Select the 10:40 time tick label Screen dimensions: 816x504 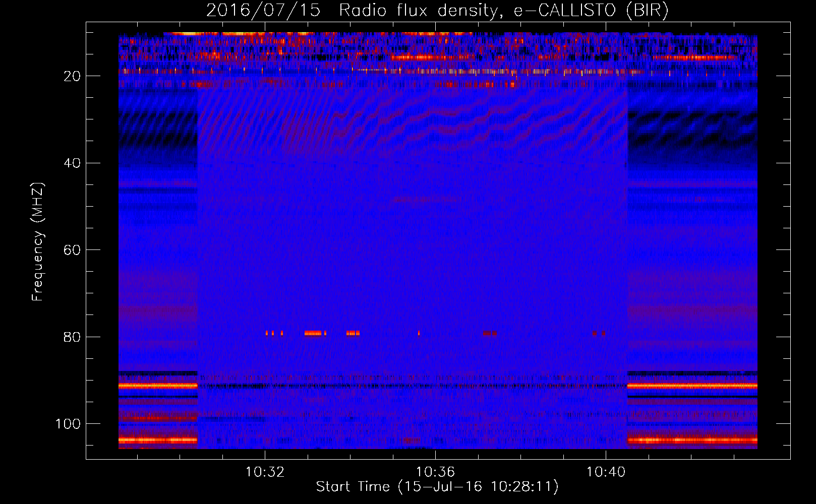click(x=605, y=472)
